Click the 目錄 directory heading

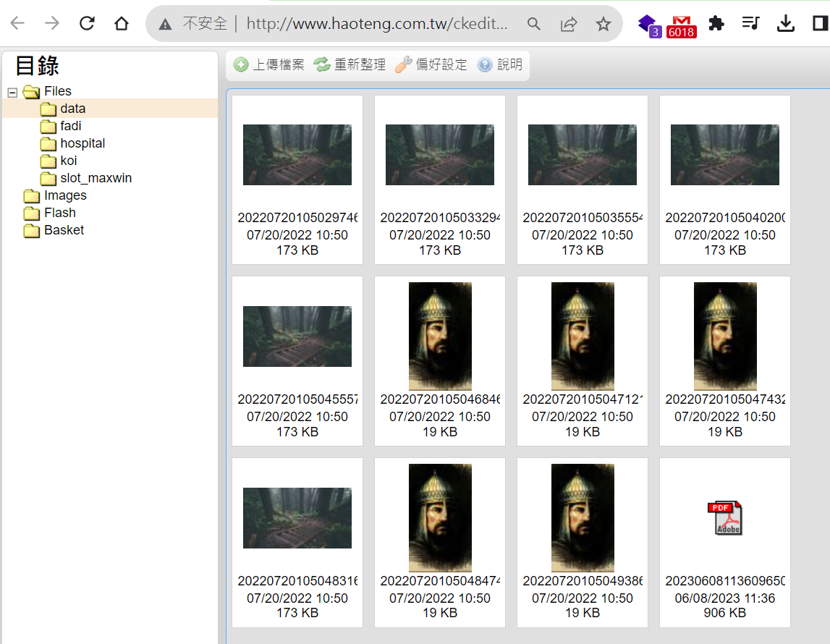tap(37, 66)
